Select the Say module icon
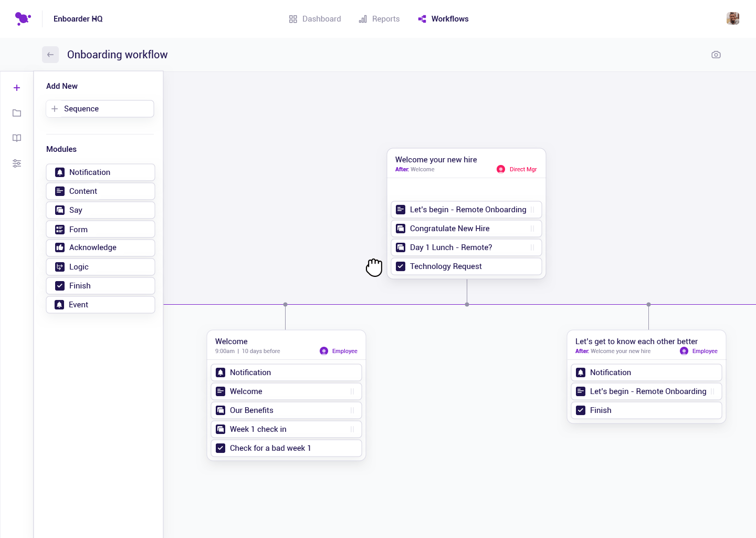Image resolution: width=756 pixels, height=538 pixels. [60, 210]
